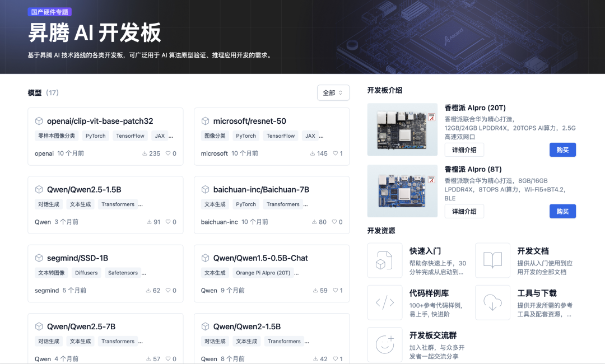Select the Diffusers tag on the SSD-1B card

tap(86, 273)
